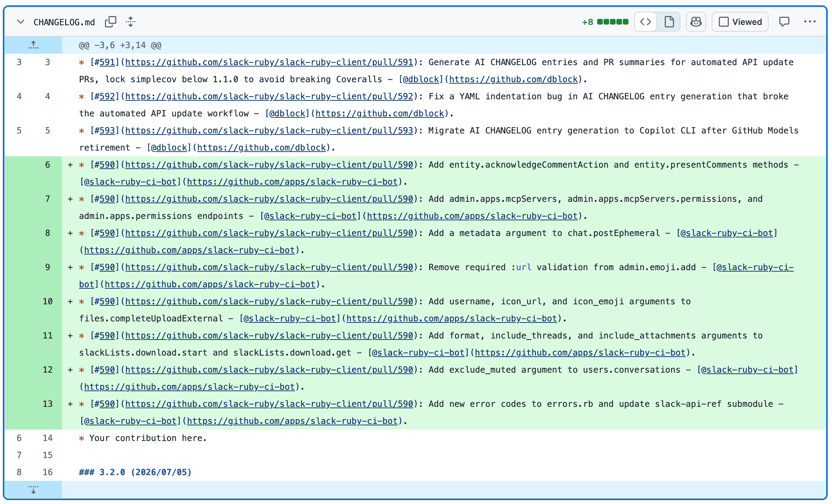Click the +8 additions count
Viewport: 832px width, 504px height.
(588, 22)
